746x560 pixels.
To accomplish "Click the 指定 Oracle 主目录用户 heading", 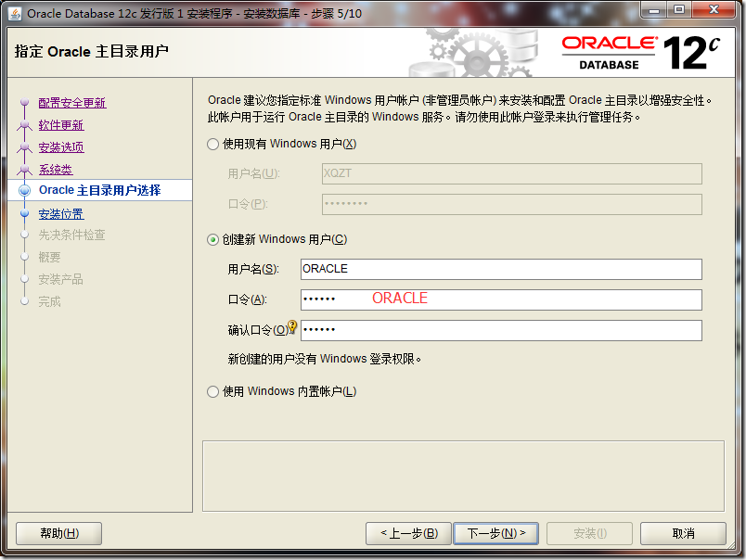I will (x=91, y=51).
